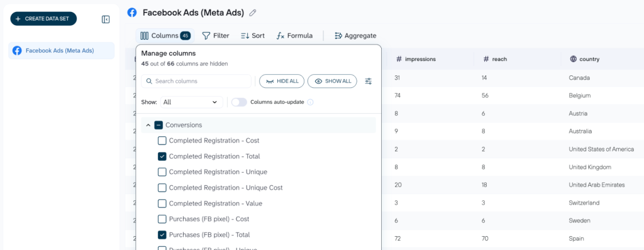Click impressions value 74
This screenshot has width=644, height=250.
[x=397, y=95]
